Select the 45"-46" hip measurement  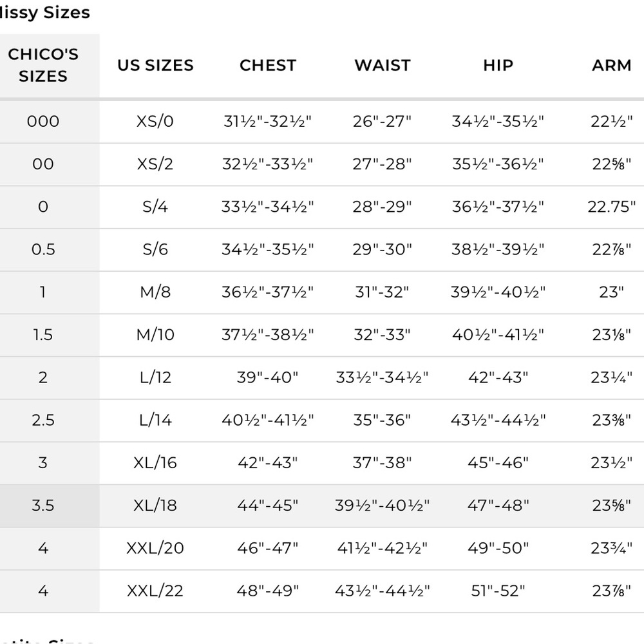click(x=498, y=463)
